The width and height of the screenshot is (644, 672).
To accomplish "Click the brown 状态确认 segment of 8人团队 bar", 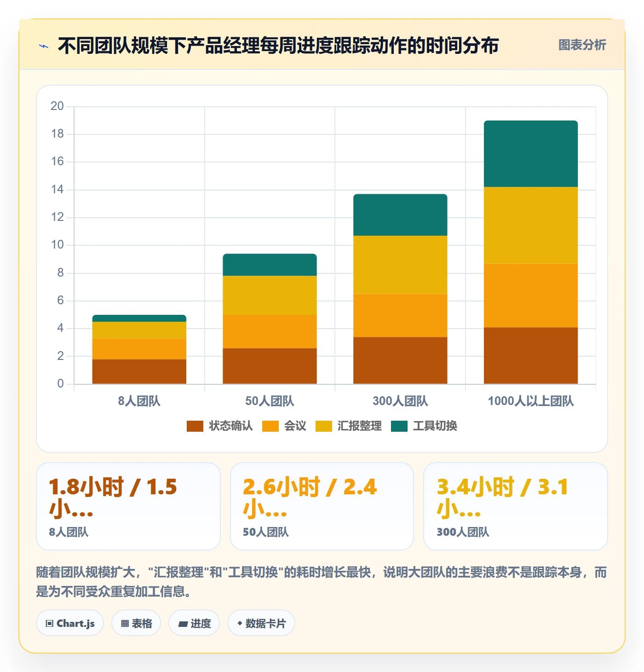I will point(139,372).
